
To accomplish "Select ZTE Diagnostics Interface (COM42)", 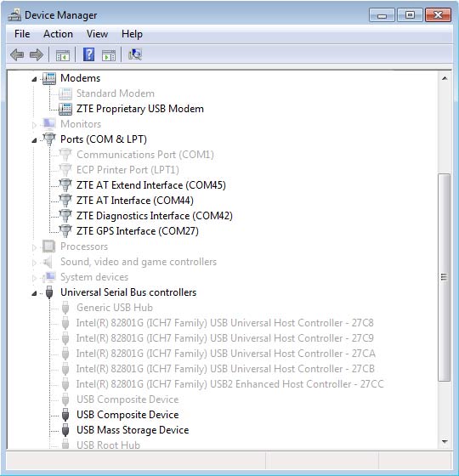I will click(155, 216).
